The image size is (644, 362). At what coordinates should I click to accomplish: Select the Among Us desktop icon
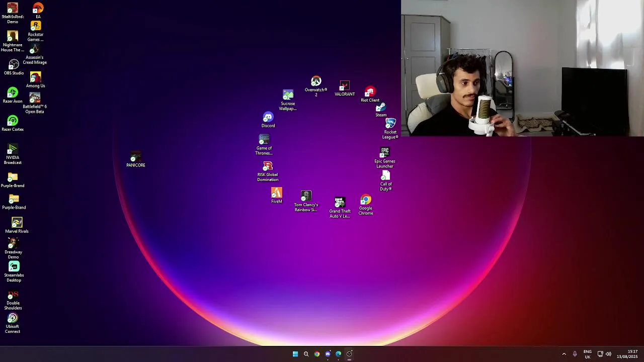click(35, 80)
